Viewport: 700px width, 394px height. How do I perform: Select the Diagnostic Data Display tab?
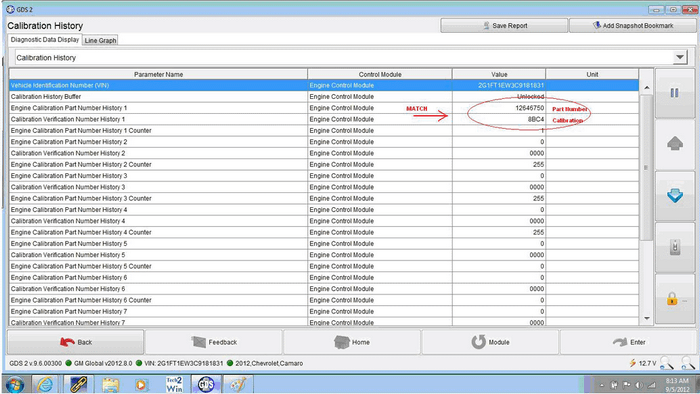[x=45, y=40]
